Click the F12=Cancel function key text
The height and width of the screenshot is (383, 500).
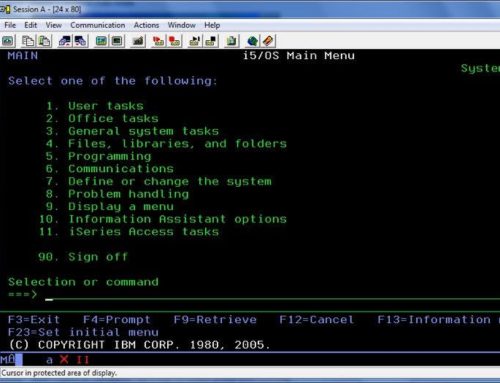(x=316, y=319)
